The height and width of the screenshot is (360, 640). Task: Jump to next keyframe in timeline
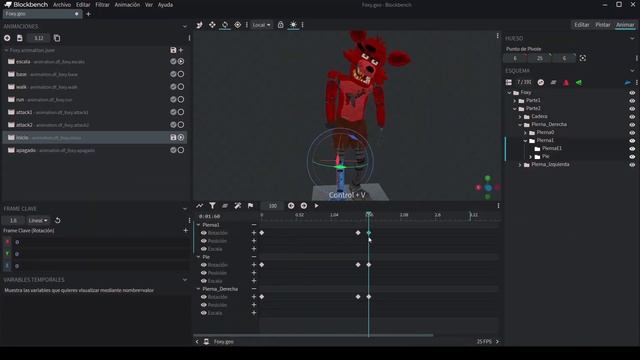(x=304, y=206)
